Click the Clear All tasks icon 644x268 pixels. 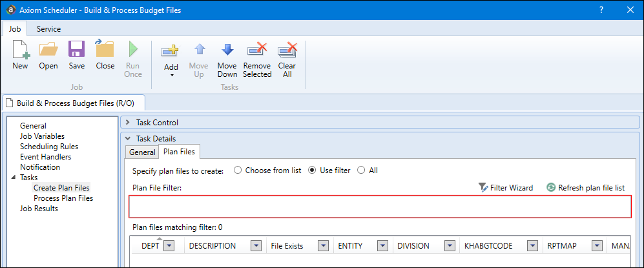(287, 51)
